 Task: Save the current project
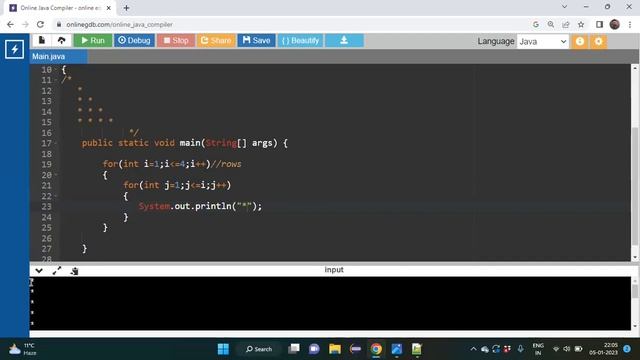pos(256,40)
